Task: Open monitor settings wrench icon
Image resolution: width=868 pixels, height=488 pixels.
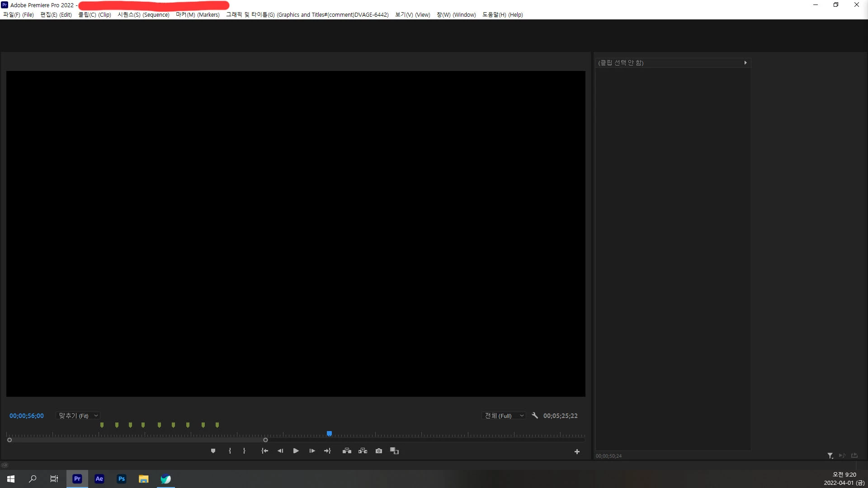Action: coord(535,416)
